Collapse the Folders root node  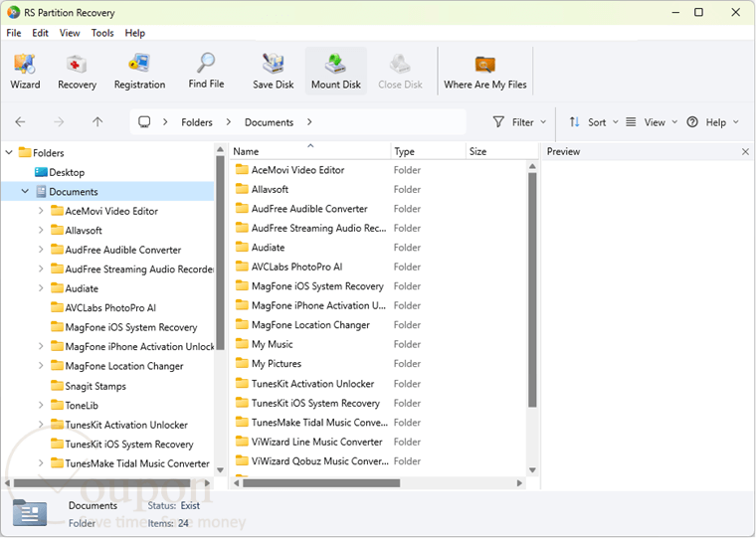[x=9, y=152]
